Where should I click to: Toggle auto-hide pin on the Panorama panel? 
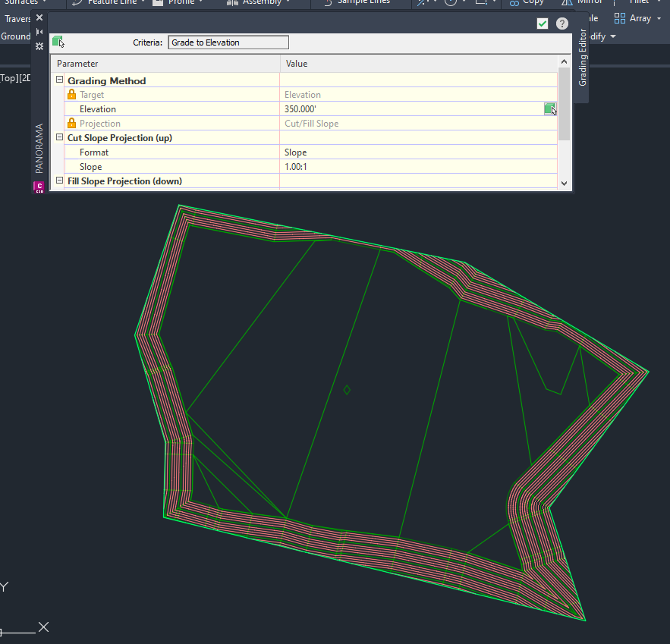(x=38, y=31)
